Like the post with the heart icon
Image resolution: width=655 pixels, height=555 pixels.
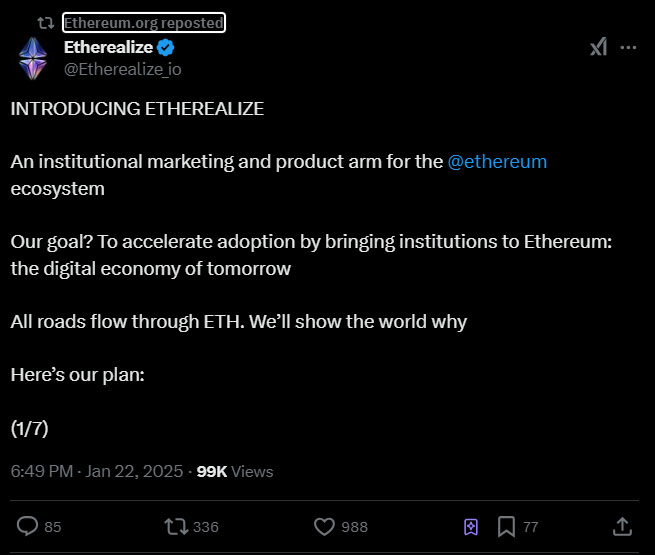(325, 527)
